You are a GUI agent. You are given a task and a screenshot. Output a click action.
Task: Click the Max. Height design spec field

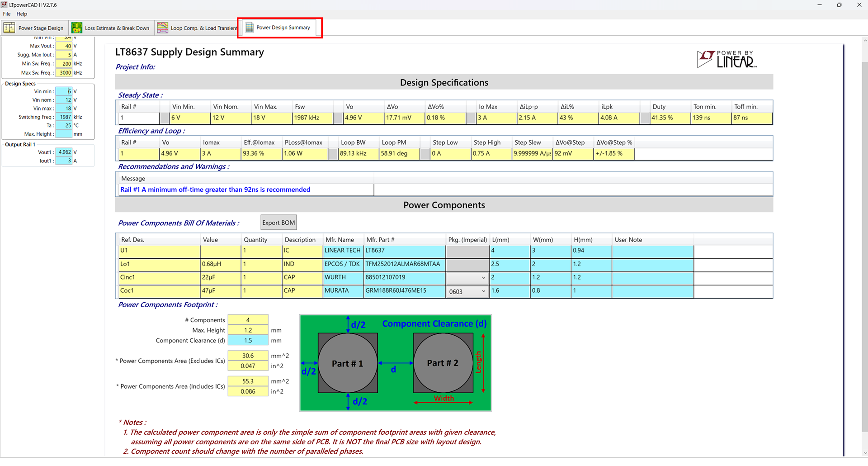(64, 134)
